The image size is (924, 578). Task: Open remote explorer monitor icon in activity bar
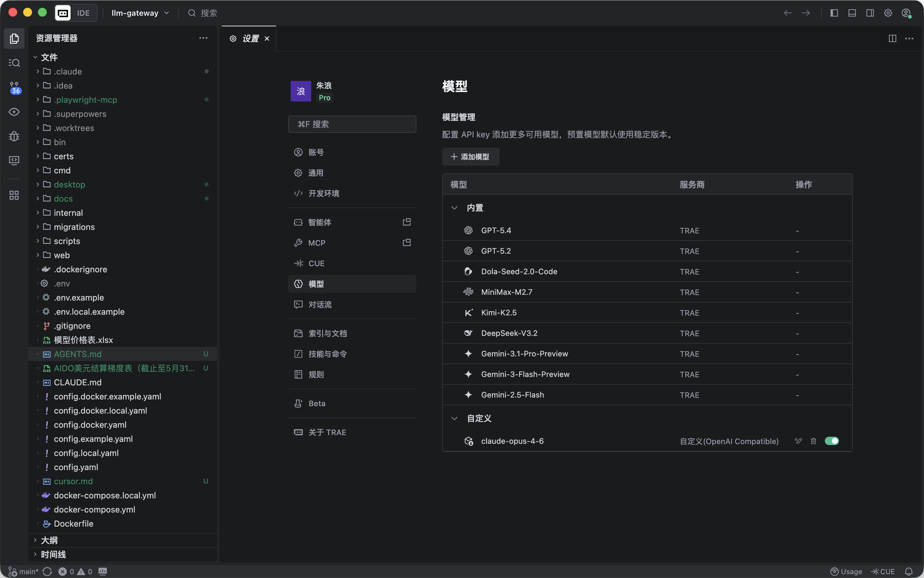[x=14, y=160]
